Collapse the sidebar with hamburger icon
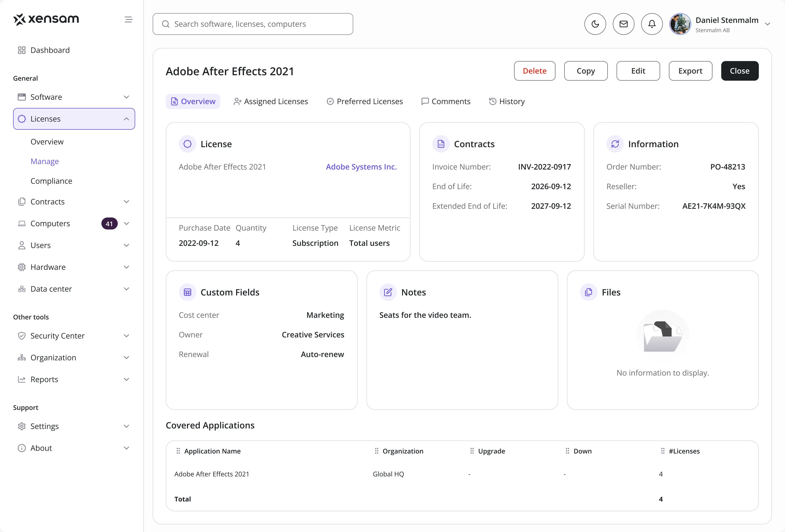The height and width of the screenshot is (532, 785). 128,20
